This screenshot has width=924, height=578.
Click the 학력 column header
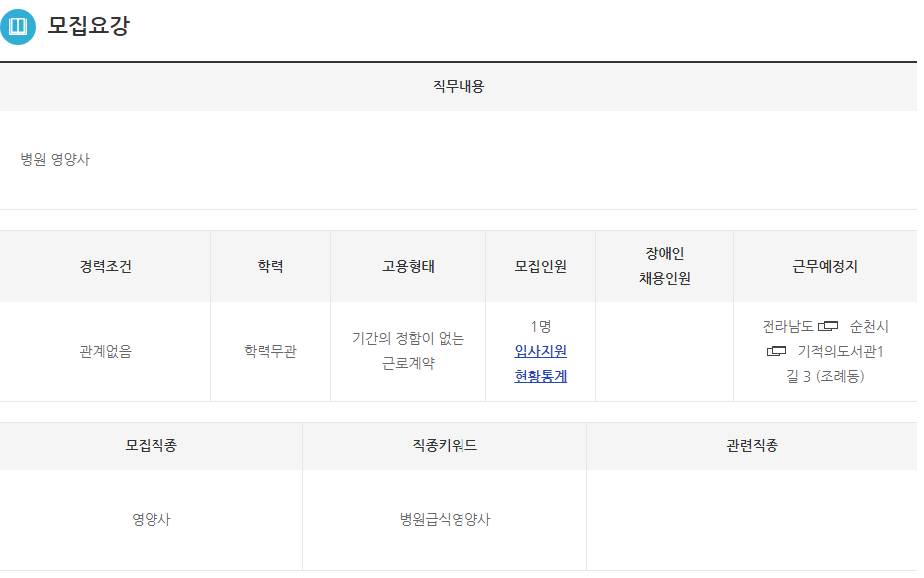[270, 266]
